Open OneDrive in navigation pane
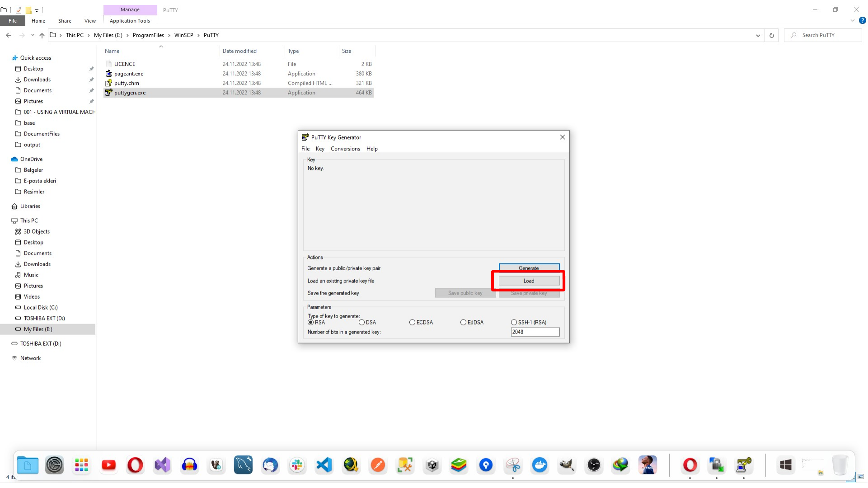The width and height of the screenshot is (868, 488). (x=31, y=159)
